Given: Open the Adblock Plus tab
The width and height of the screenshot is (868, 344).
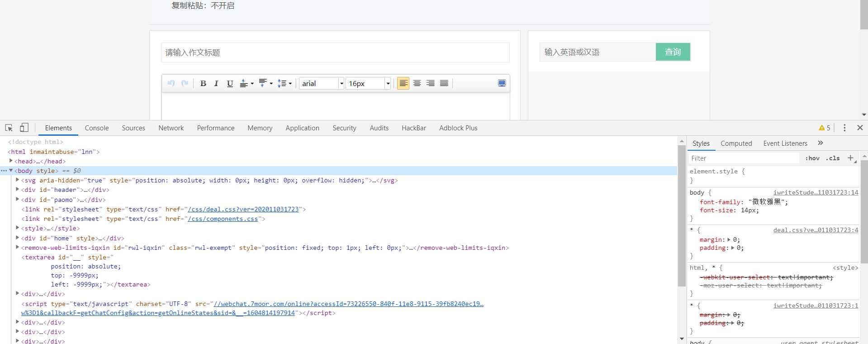Looking at the screenshot, I should click(x=458, y=128).
